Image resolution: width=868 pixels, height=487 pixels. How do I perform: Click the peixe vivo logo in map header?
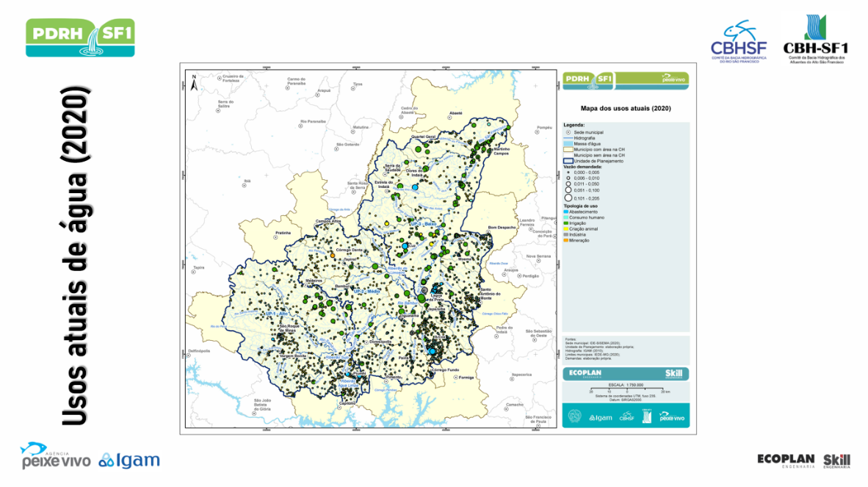[x=673, y=79]
